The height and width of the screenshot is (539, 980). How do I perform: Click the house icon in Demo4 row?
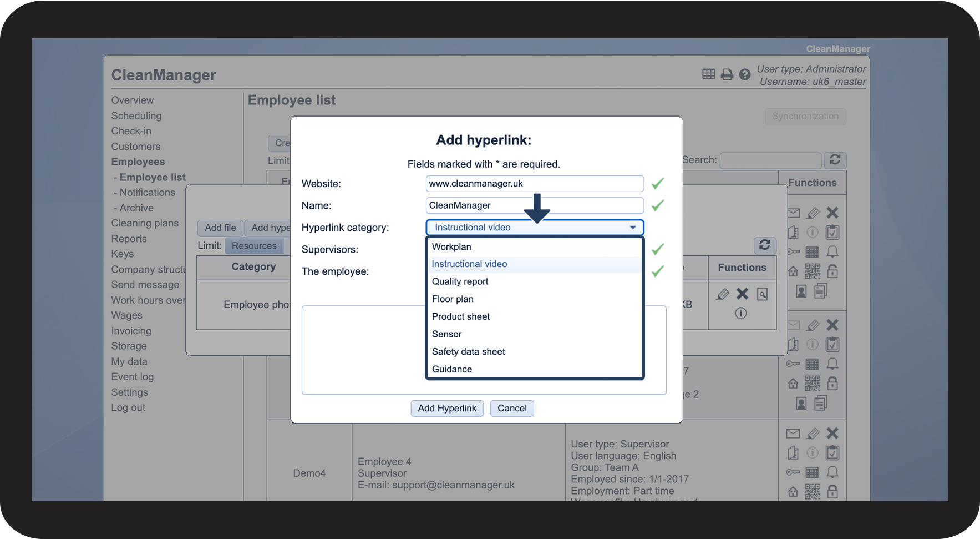793,492
